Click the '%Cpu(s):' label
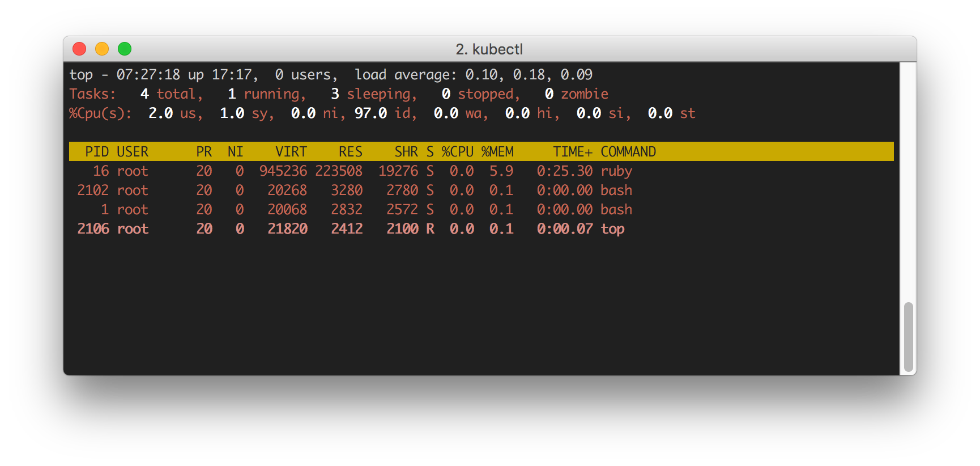The height and width of the screenshot is (466, 980). pyautogui.click(x=101, y=113)
